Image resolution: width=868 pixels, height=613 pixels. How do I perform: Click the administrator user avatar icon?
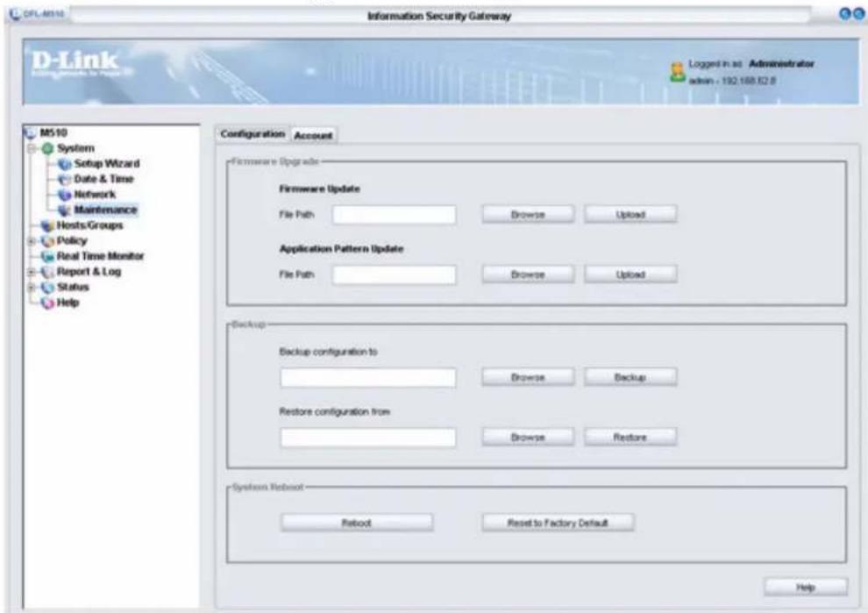(x=677, y=73)
